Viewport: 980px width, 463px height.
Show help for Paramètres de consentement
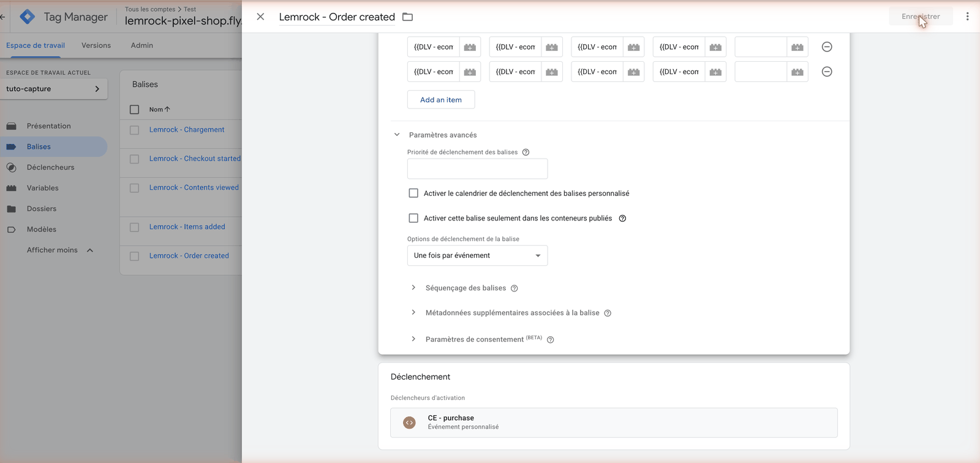[x=550, y=340]
